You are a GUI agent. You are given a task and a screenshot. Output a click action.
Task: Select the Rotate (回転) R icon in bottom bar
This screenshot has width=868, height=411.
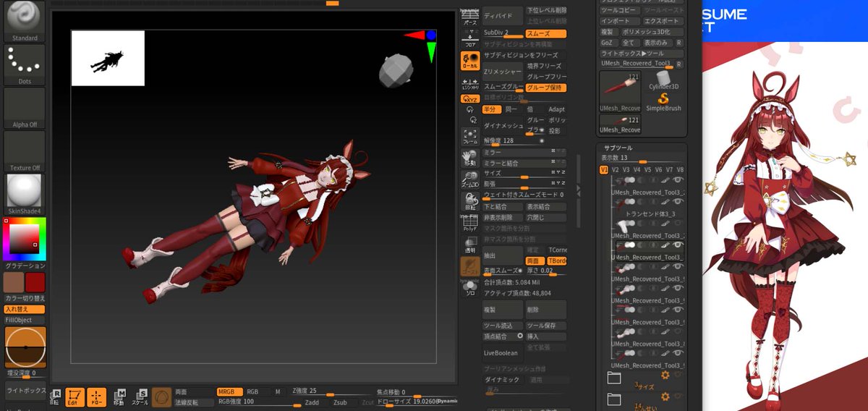[56, 397]
